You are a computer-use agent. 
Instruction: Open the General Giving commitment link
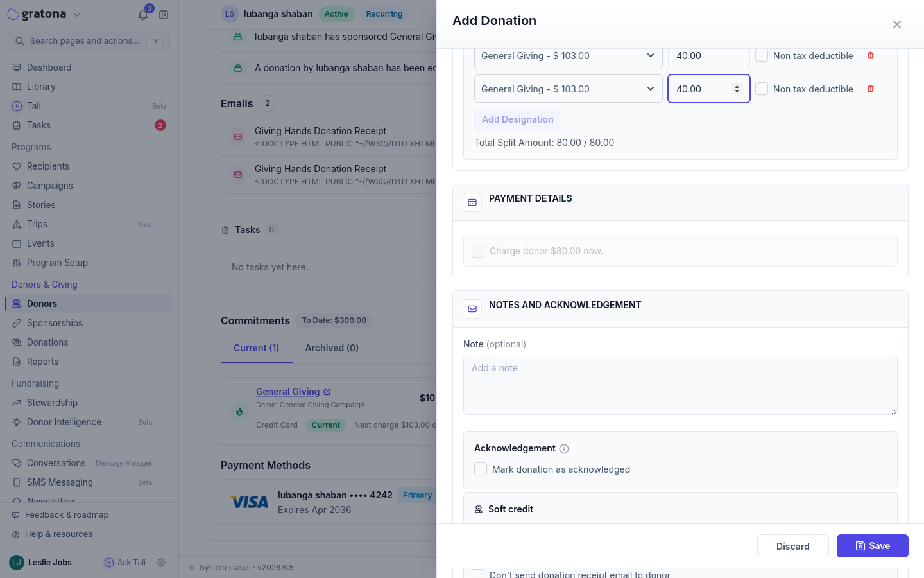[x=288, y=392]
